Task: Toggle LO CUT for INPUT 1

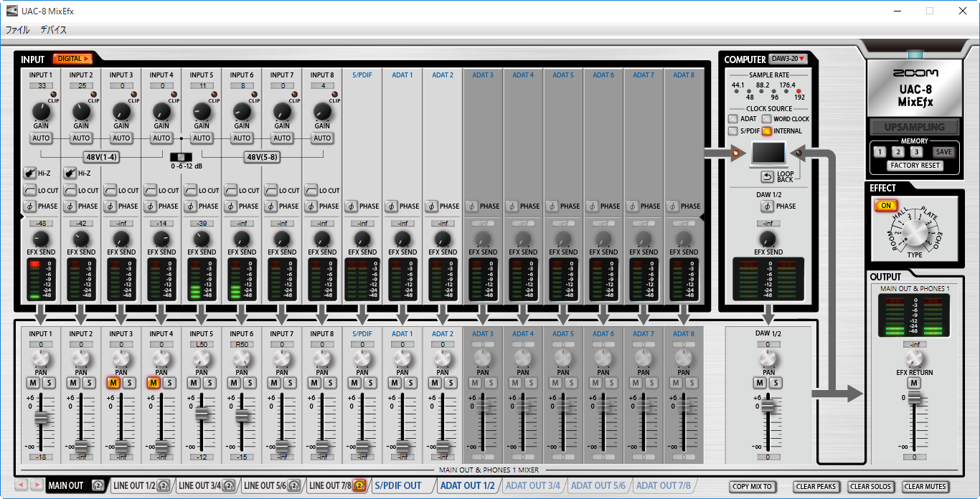Action: click(30, 190)
